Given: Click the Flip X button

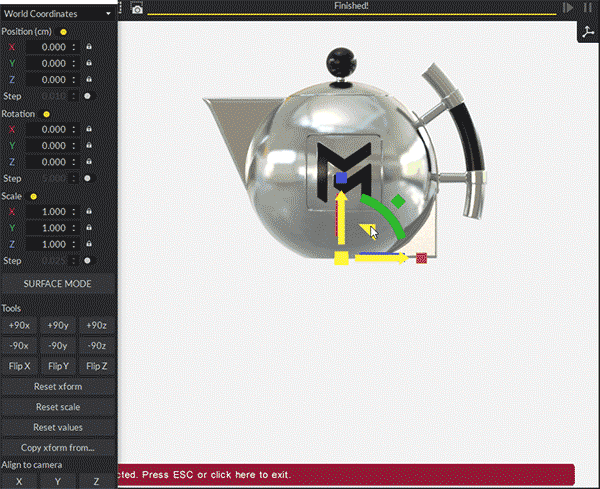Looking at the screenshot, I should click(x=19, y=366).
